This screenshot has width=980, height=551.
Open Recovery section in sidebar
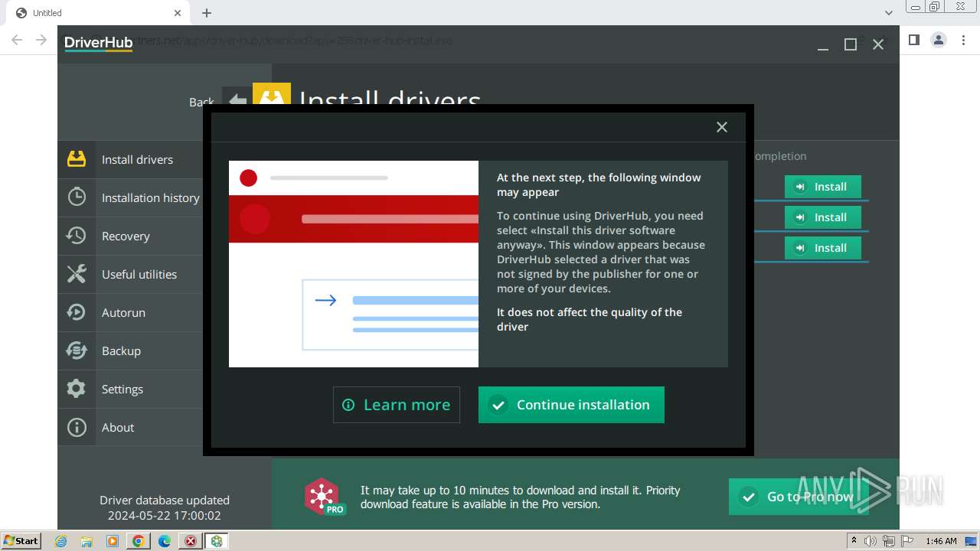coord(130,236)
